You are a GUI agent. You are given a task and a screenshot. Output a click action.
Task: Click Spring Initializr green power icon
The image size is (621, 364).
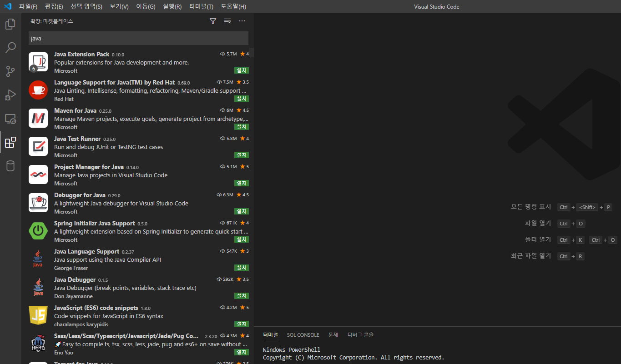tap(38, 231)
